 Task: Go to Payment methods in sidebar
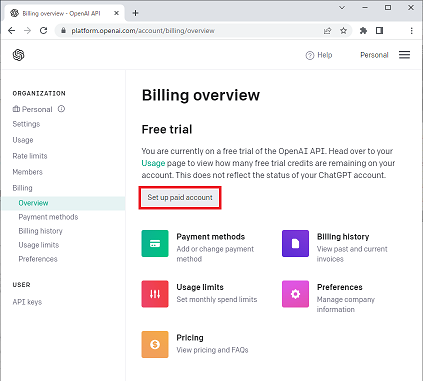tap(48, 217)
